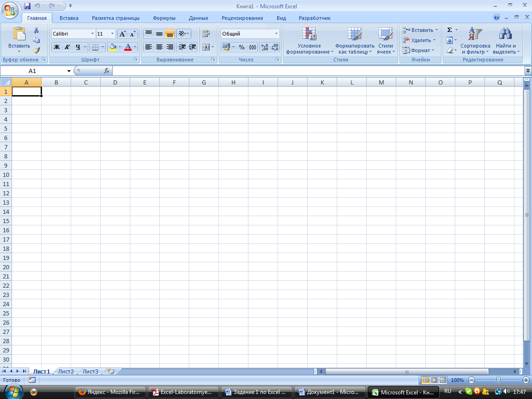Decrease decimal places
532x399 pixels.
click(274, 47)
